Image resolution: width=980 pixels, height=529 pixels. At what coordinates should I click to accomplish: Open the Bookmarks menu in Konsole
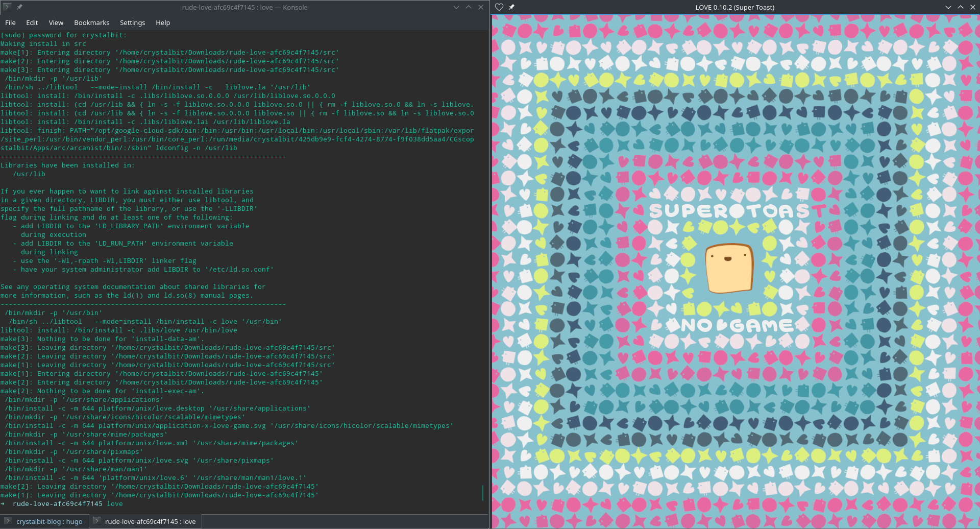pos(92,22)
